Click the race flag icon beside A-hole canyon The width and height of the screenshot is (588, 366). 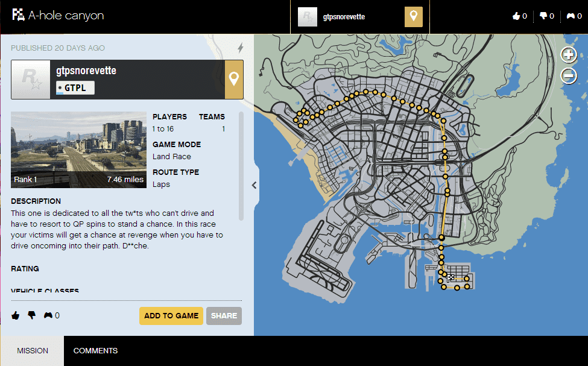tap(18, 15)
